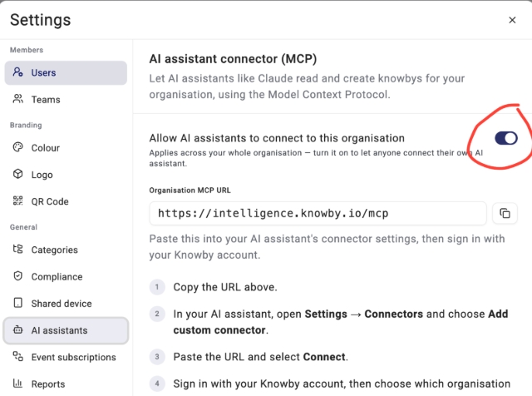532x396 pixels.
Task: Open Shared device settings
Action: click(66, 304)
